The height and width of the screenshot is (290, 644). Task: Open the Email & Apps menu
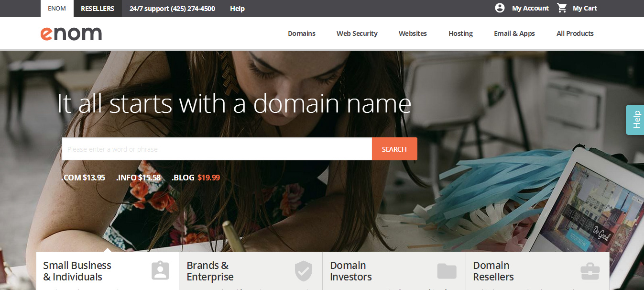pos(514,33)
